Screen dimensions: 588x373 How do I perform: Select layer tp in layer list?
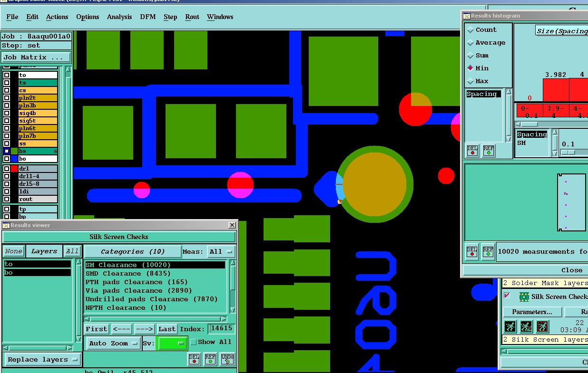[38, 209]
